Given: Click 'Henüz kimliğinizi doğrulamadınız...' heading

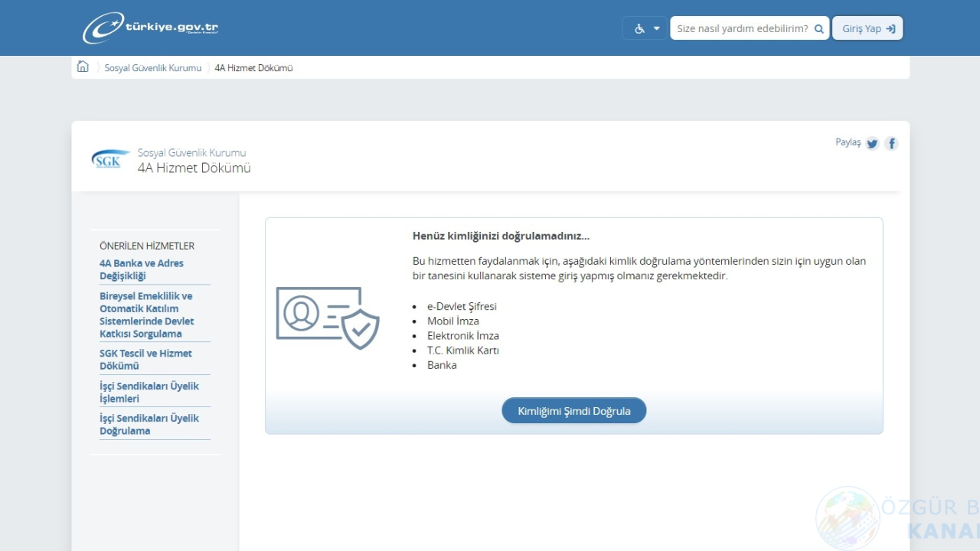Looking at the screenshot, I should click(501, 236).
